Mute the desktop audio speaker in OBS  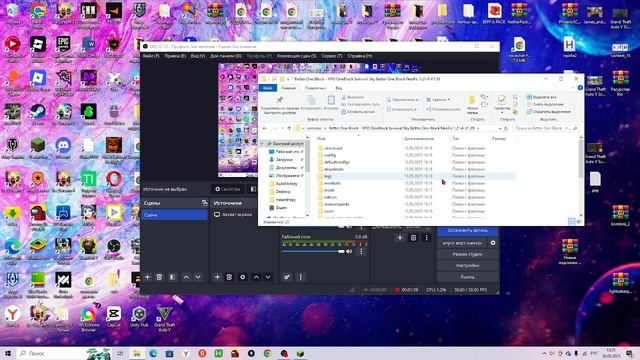349,251
